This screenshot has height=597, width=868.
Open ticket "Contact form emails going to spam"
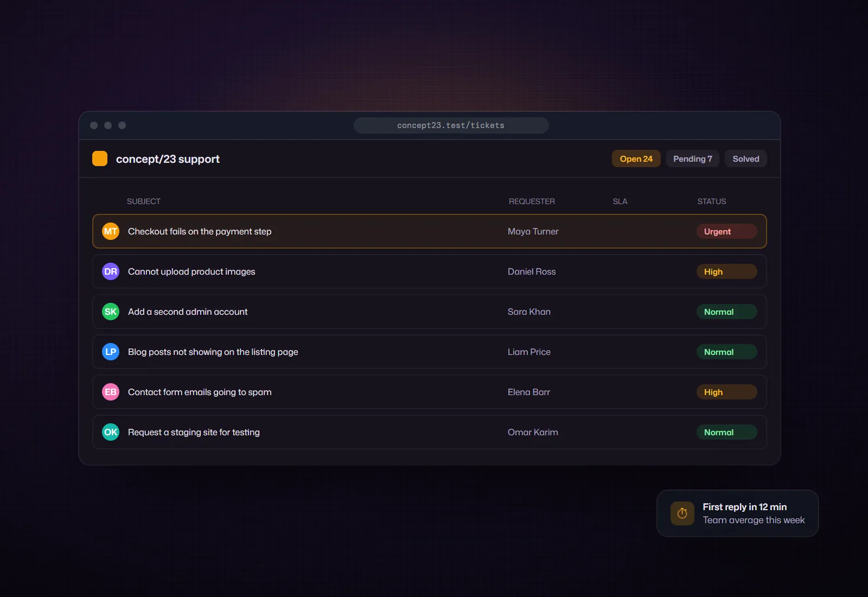coord(430,392)
